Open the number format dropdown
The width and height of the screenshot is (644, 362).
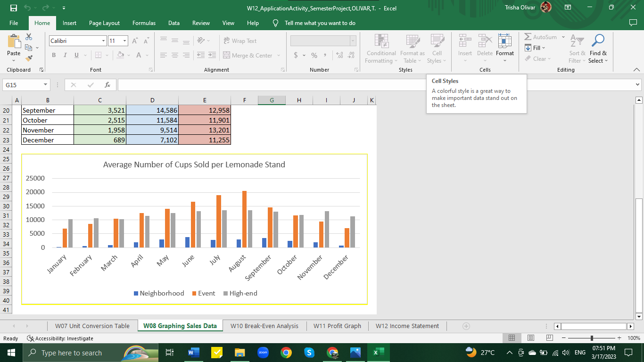[x=353, y=41]
